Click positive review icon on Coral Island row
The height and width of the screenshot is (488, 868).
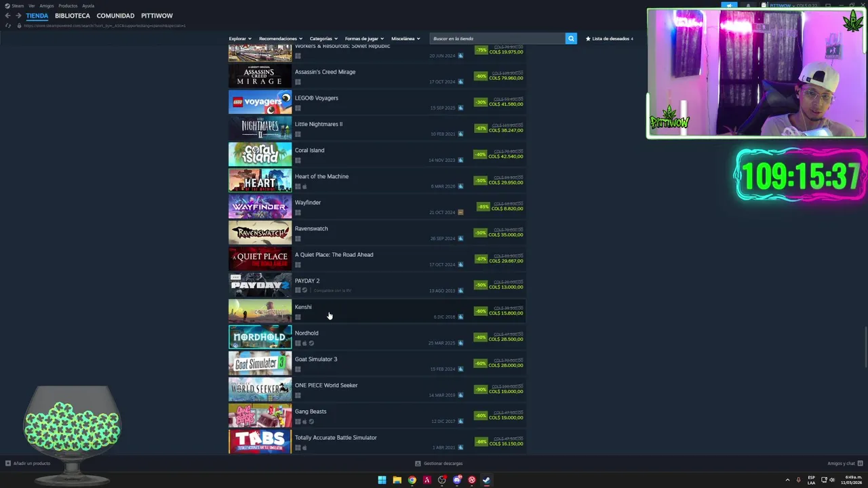tap(460, 160)
